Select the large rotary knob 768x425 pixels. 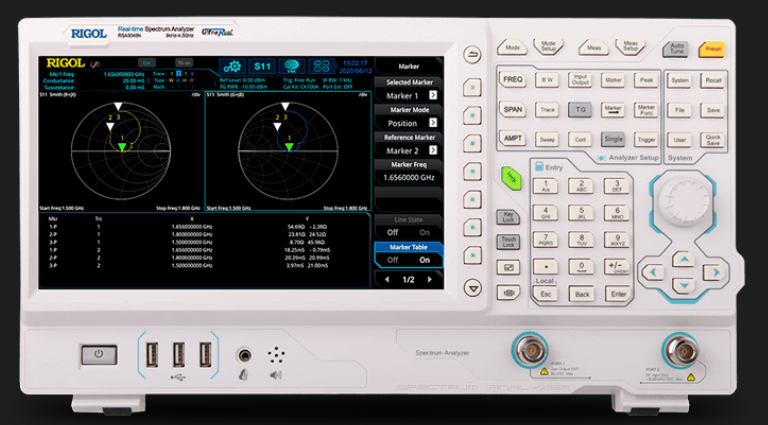tap(684, 201)
